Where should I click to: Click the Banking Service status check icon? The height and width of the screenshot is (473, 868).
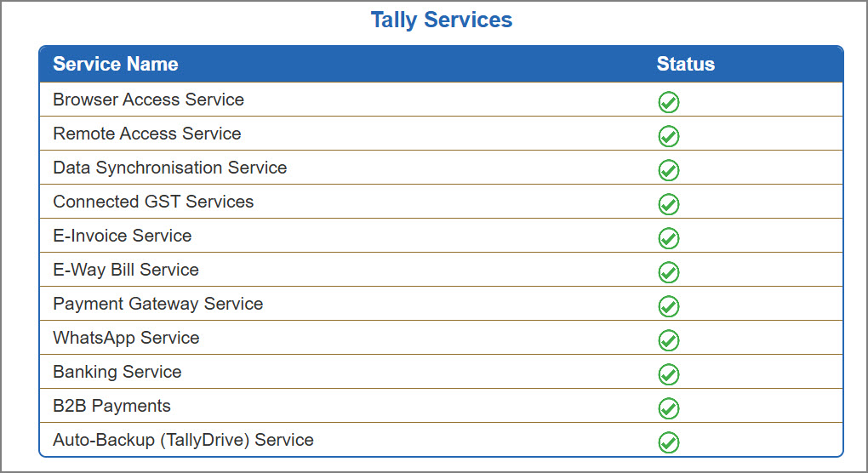point(669,374)
